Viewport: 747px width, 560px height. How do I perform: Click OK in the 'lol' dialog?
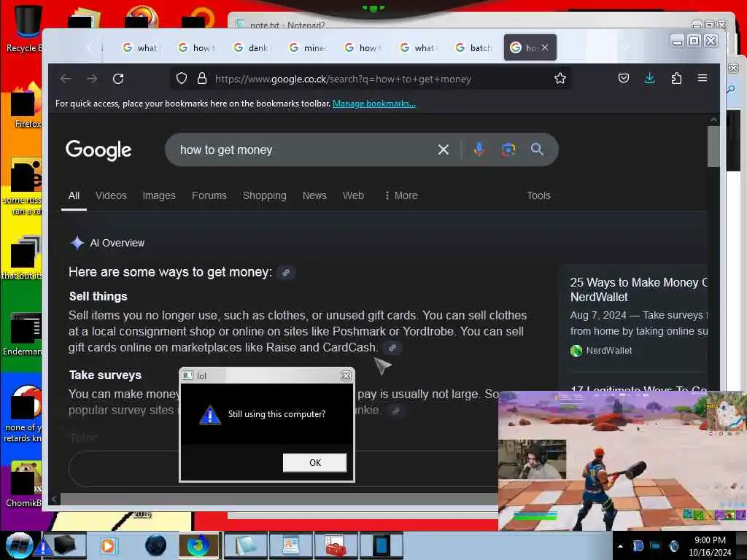click(315, 462)
